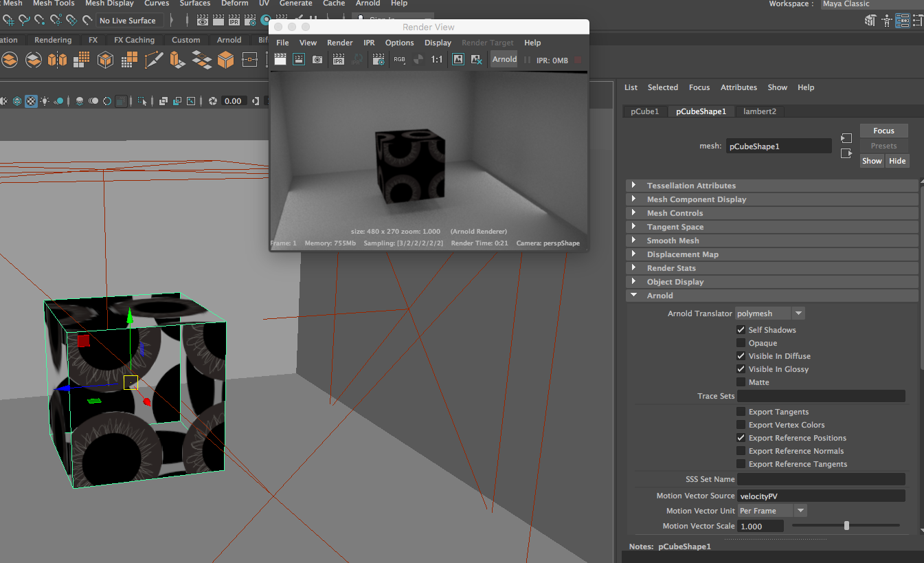Image resolution: width=924 pixels, height=563 pixels.
Task: Click the Mirror icon on the shelf
Action: point(58,60)
